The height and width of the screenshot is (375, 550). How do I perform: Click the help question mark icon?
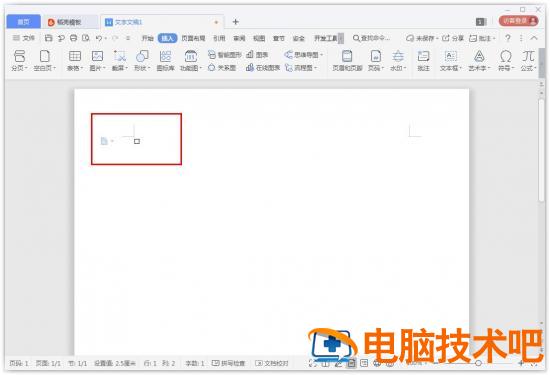tap(508, 38)
